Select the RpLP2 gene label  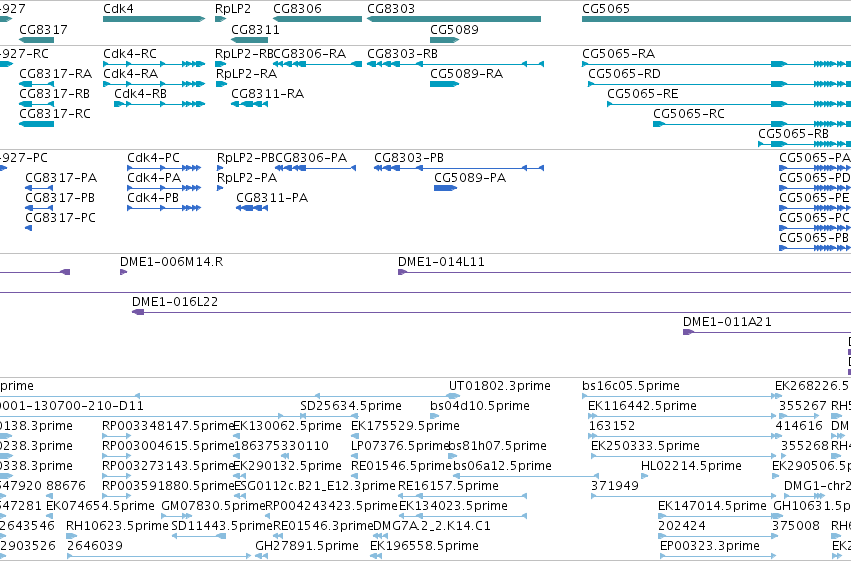[x=233, y=9]
